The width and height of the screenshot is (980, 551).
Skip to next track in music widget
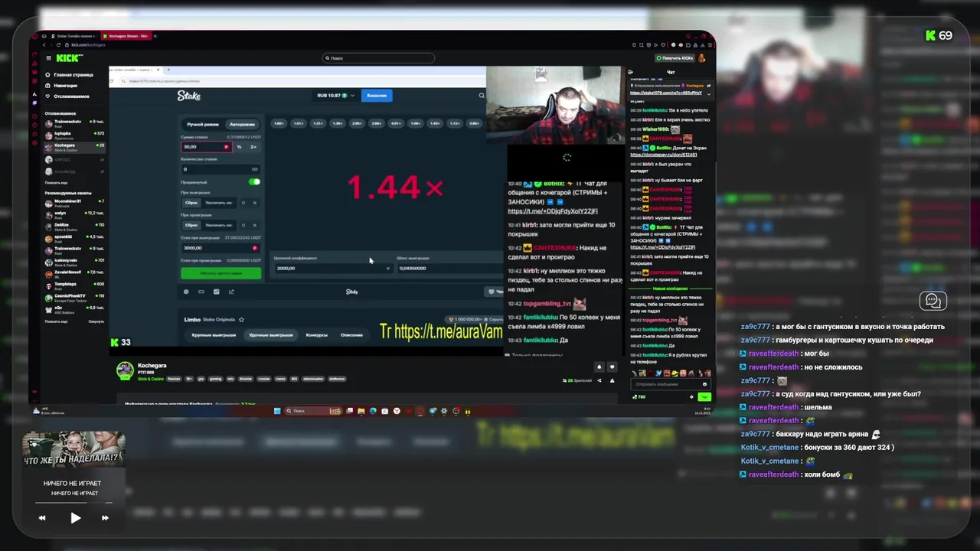click(105, 518)
